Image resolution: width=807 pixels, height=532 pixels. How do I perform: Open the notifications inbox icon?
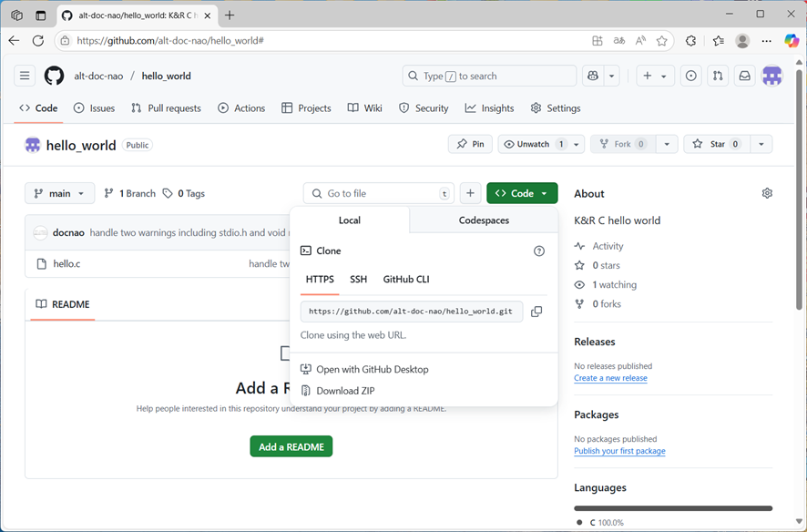(745, 77)
